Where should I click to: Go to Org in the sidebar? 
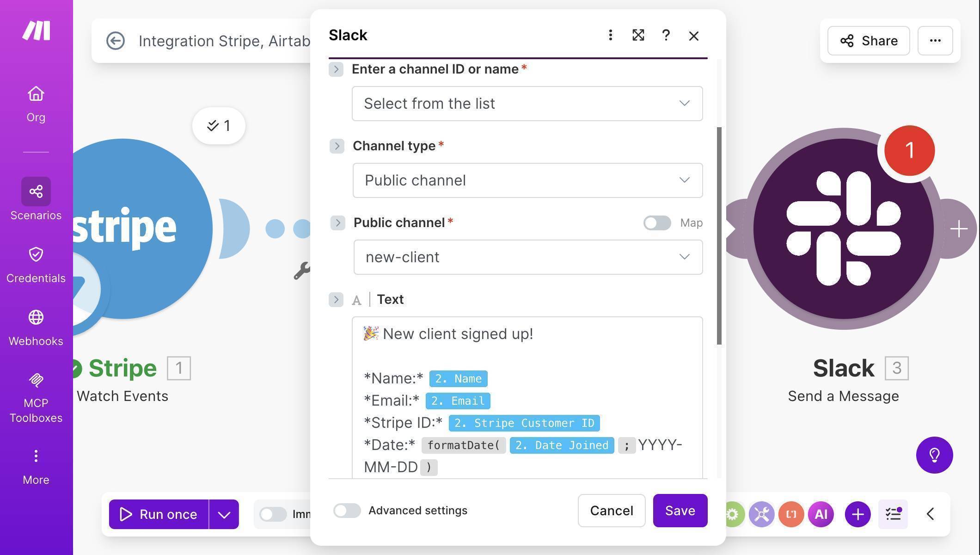(36, 102)
